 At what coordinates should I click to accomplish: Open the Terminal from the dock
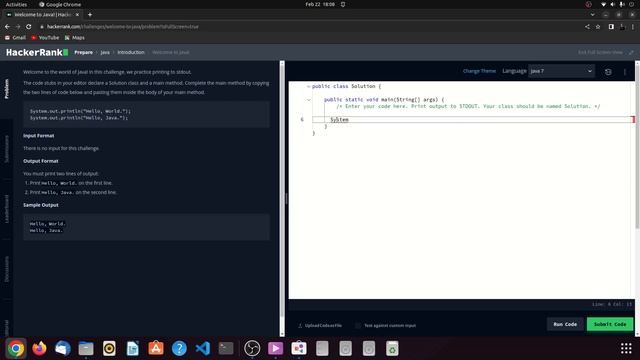click(226, 348)
